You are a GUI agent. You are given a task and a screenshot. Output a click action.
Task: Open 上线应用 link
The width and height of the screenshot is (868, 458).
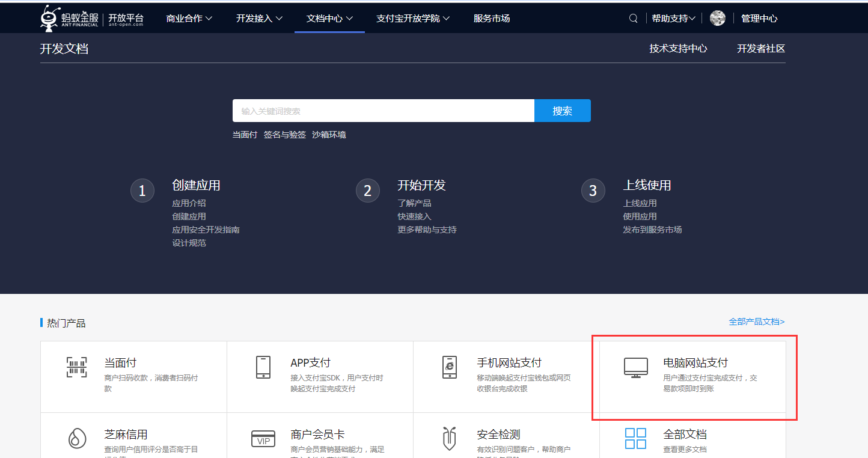[640, 203]
